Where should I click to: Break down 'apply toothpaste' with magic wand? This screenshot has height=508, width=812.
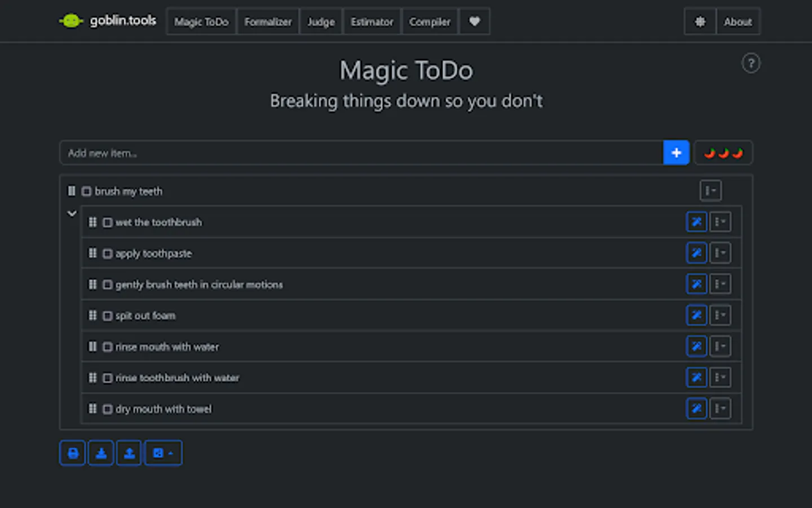coord(696,253)
